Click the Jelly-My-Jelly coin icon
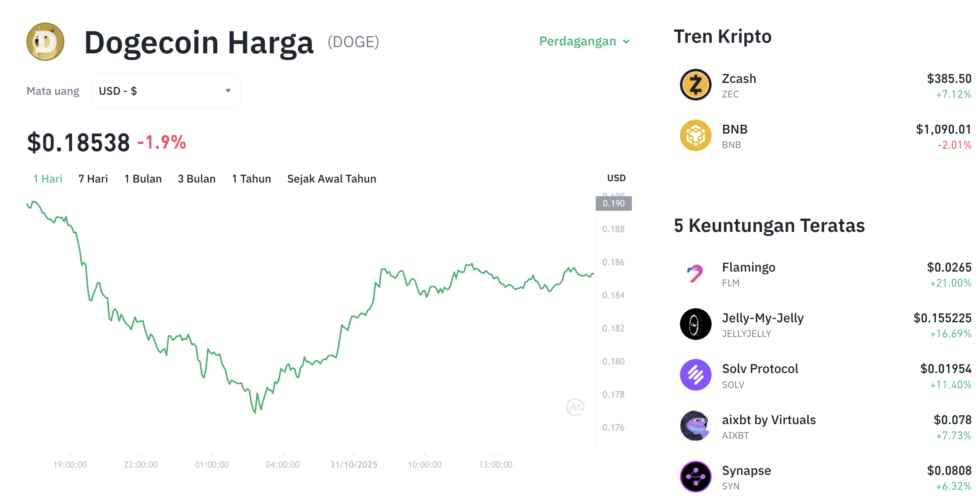The height and width of the screenshot is (500, 980). point(695,324)
